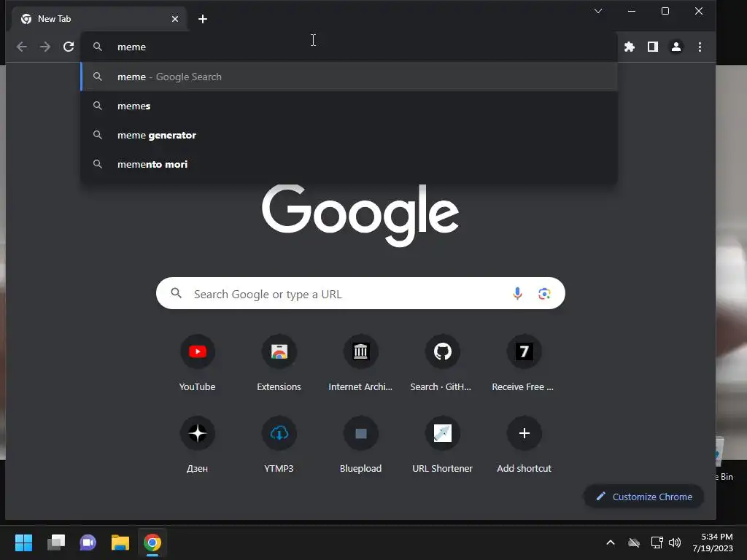Open File Explorer from the taskbar
This screenshot has height=560, width=747.
tap(120, 542)
